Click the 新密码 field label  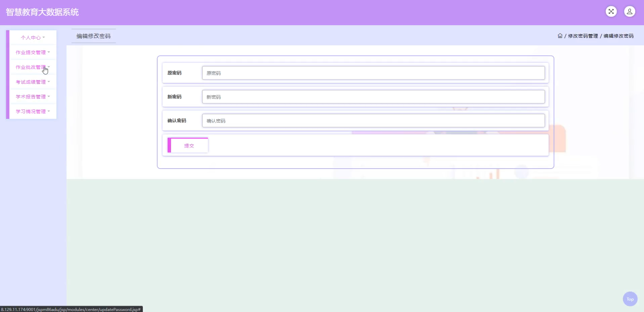(x=174, y=97)
